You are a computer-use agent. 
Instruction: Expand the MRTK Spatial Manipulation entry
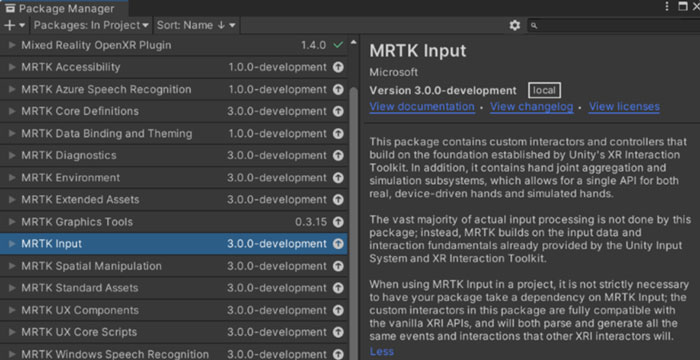tap(12, 266)
